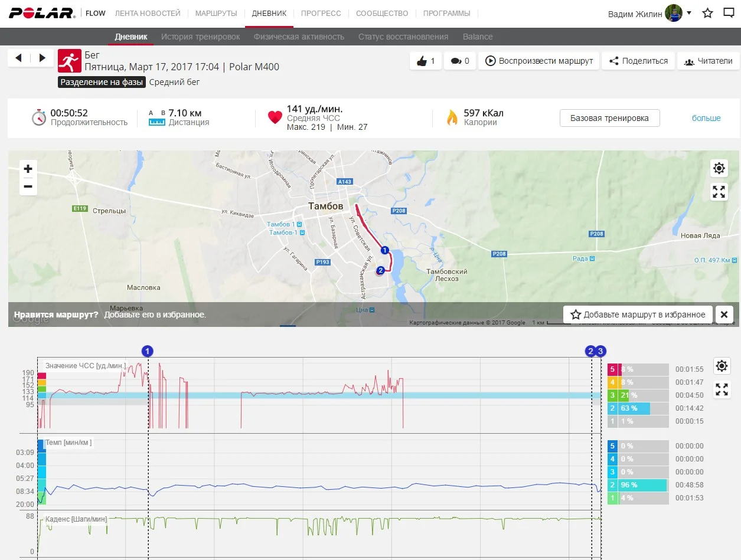
Task: Zoom in on the map
Action: click(28, 169)
